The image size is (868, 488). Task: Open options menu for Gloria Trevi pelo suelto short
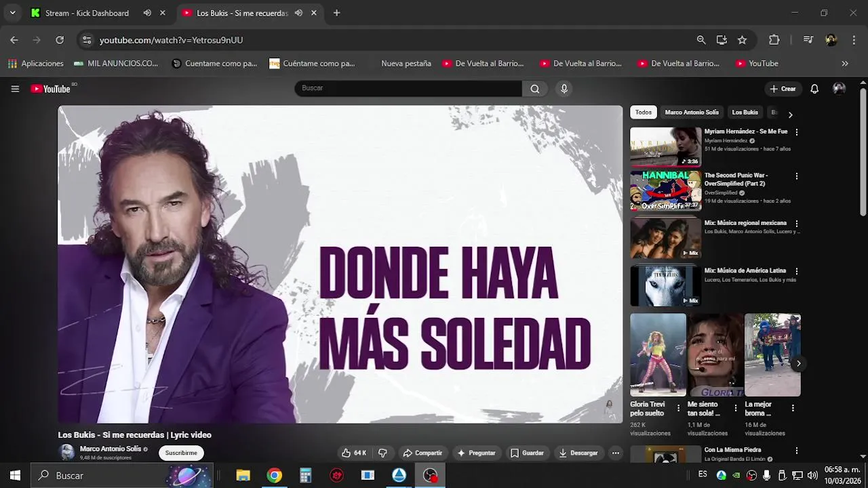click(678, 408)
